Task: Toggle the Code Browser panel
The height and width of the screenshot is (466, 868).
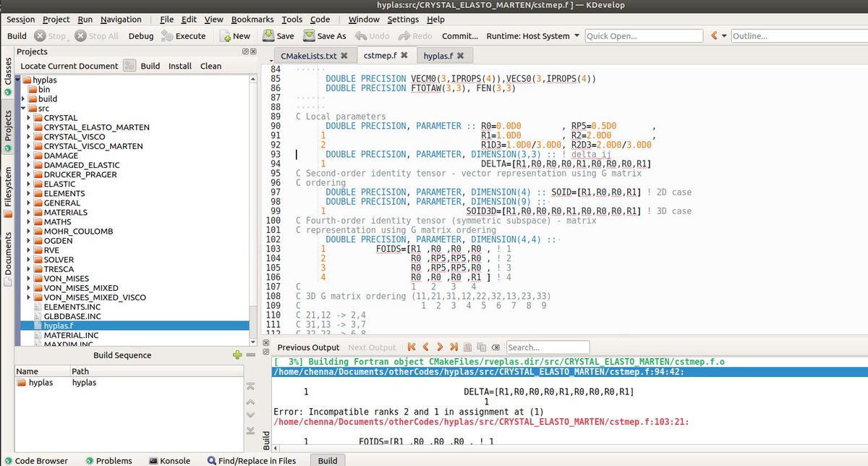Action: coord(38,460)
